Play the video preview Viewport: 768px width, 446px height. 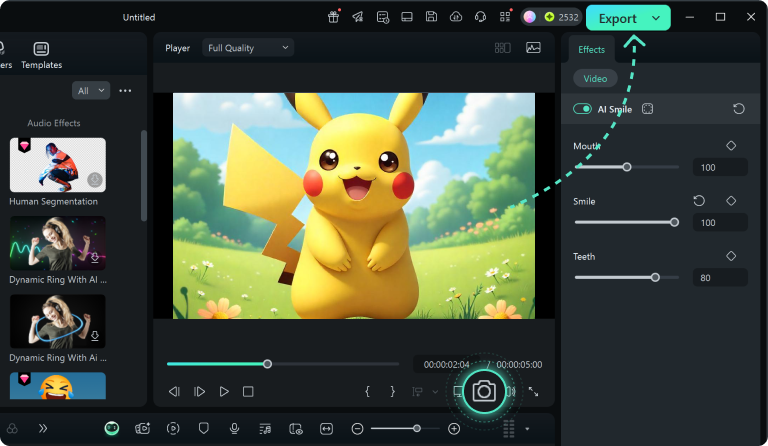coord(224,392)
